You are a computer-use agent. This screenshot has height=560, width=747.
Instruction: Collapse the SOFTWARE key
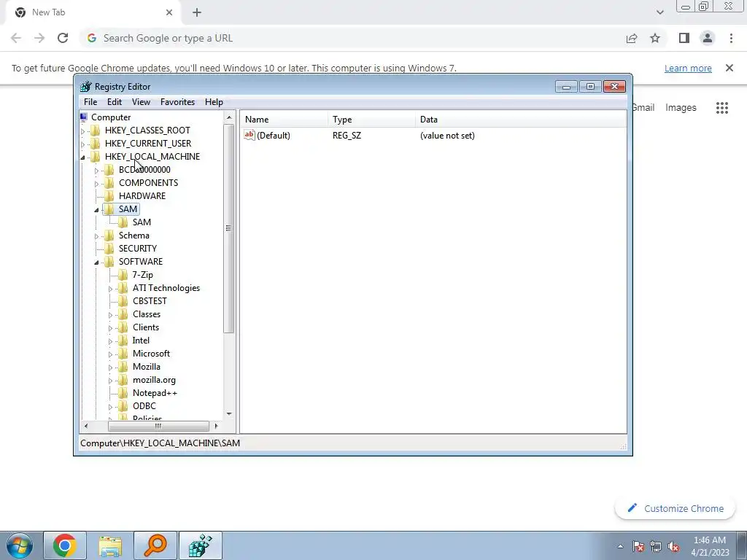click(97, 262)
